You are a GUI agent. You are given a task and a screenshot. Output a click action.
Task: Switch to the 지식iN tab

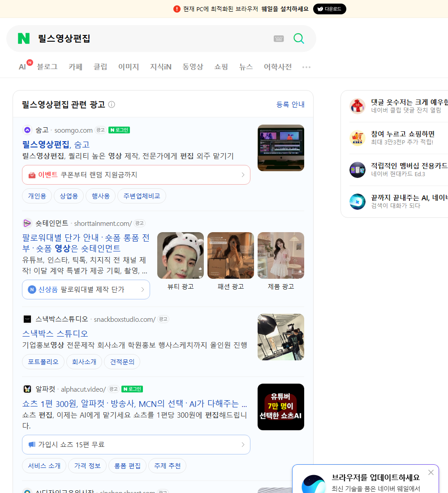pos(161,67)
